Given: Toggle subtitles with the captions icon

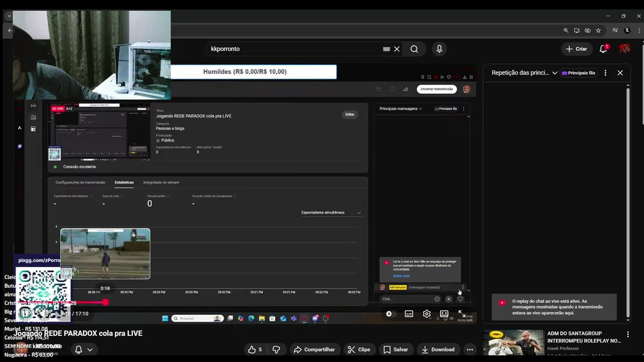Looking at the screenshot, I should coord(409,314).
